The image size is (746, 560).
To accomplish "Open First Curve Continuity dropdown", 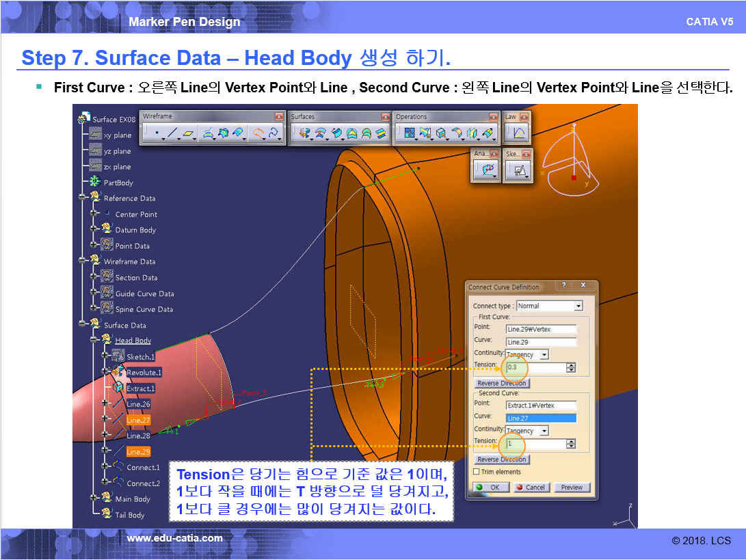I will (544, 355).
